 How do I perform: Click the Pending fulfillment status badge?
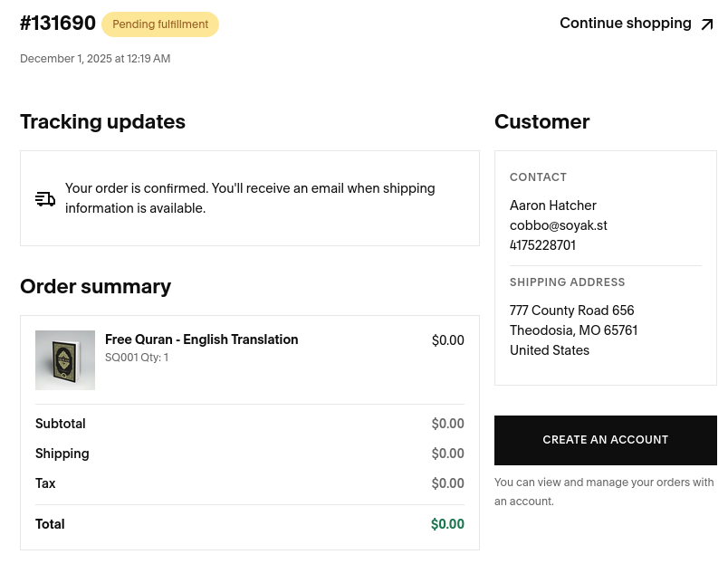160,24
